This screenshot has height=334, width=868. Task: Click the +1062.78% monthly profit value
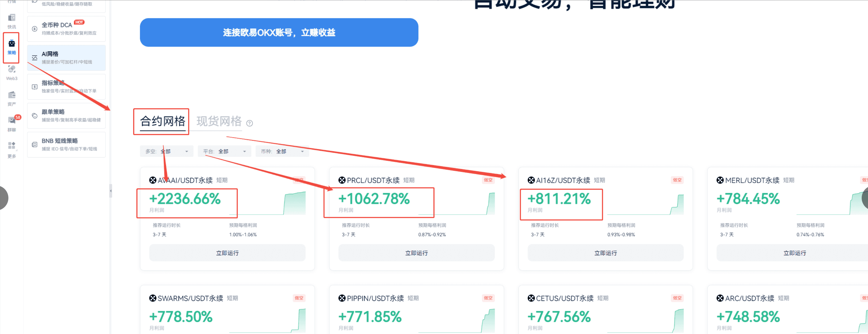click(374, 199)
